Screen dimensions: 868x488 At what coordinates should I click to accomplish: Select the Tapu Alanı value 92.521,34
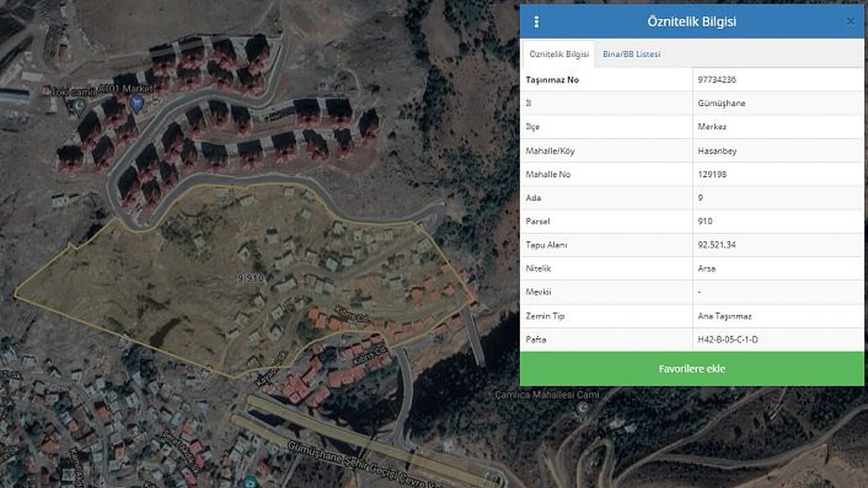click(717, 245)
